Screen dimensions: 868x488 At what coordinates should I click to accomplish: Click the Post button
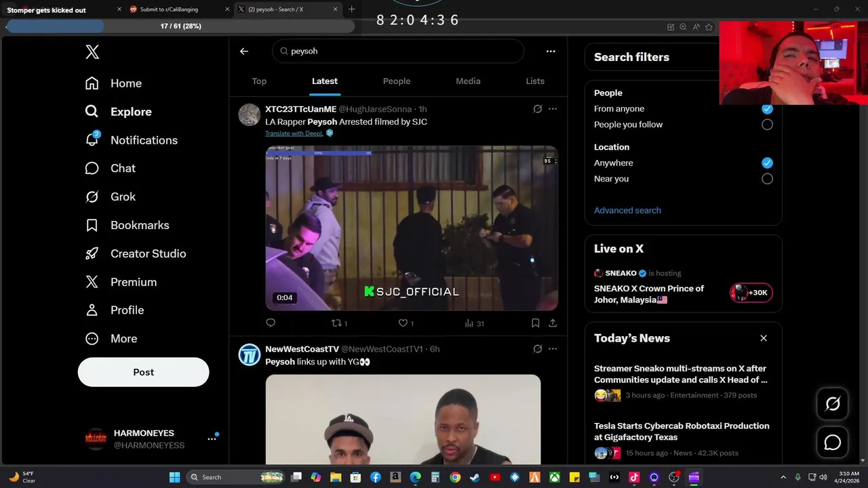coord(143,372)
